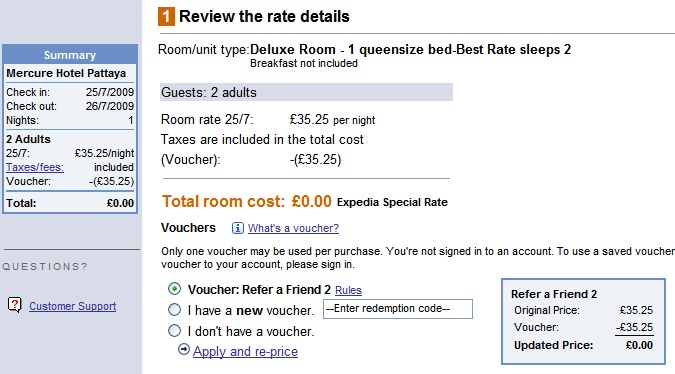Click the Review the rate details heading
The image size is (675, 374).
[264, 16]
